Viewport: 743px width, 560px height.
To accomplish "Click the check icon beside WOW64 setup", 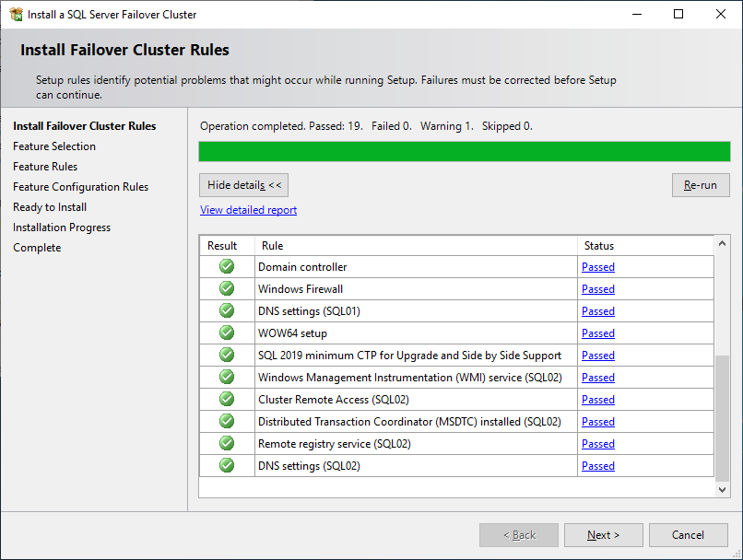I will point(227,332).
